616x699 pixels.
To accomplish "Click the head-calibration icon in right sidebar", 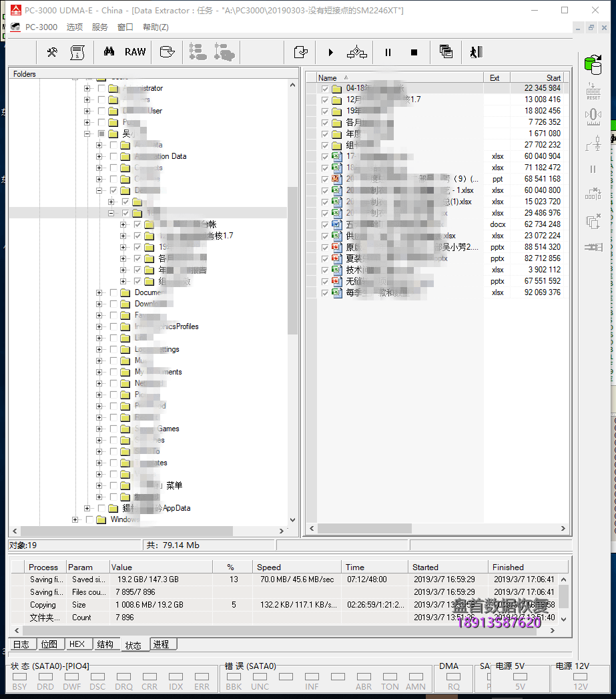I will point(593,118).
